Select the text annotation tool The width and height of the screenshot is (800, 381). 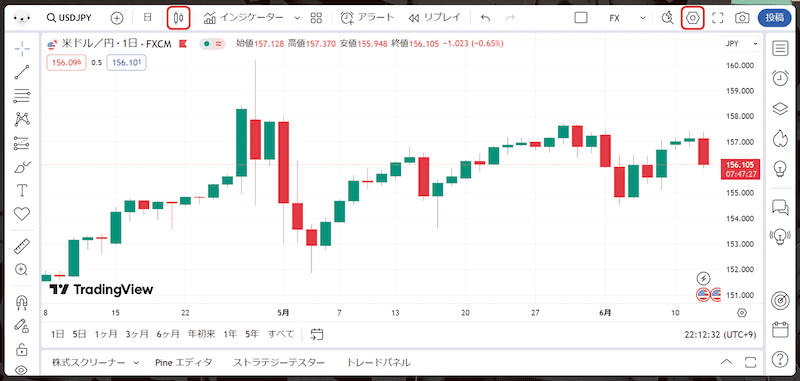coord(22,191)
